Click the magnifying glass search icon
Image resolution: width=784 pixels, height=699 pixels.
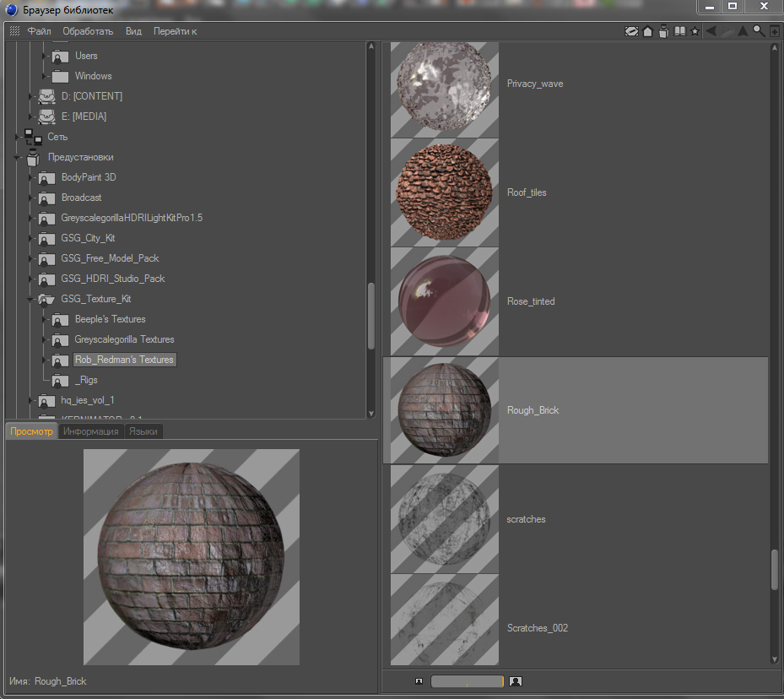point(759,30)
